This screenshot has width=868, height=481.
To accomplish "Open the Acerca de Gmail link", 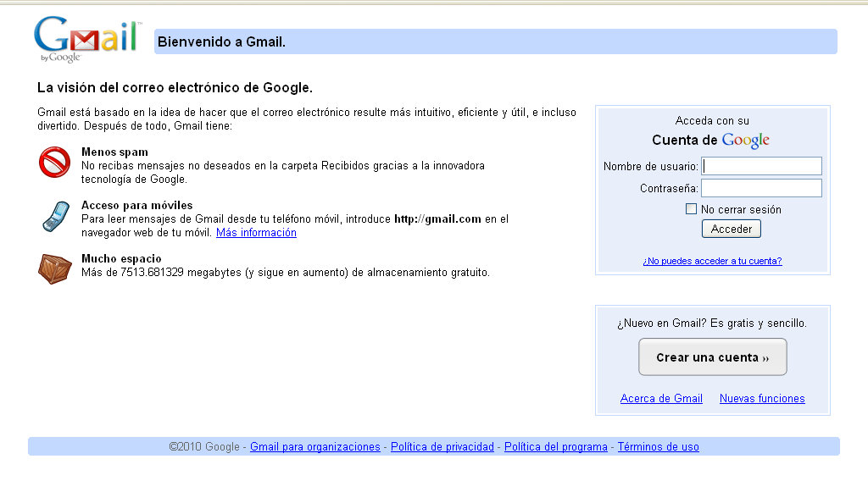I will coord(661,399).
